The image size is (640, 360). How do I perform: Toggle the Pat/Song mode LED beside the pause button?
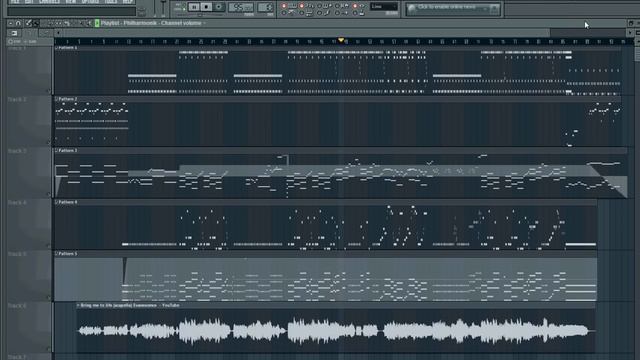[183, 7]
